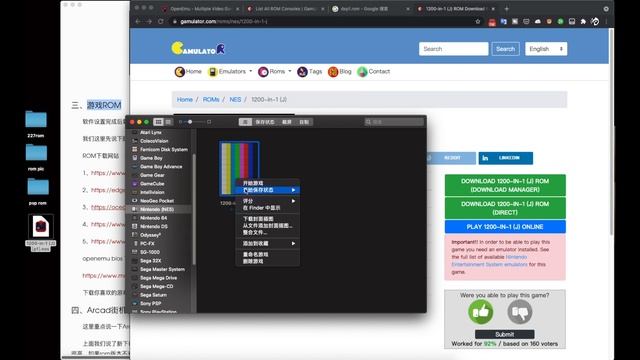Expand the 开始保存状态 submenu

[x=267, y=190]
